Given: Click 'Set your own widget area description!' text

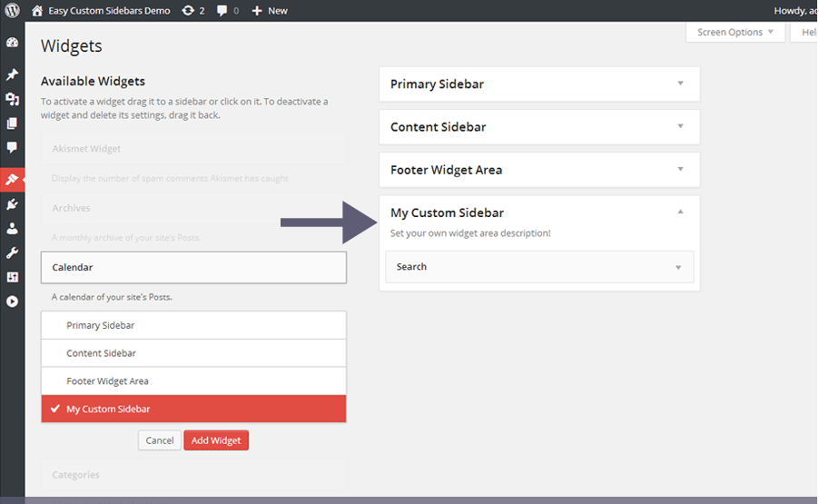Looking at the screenshot, I should click(x=470, y=233).
